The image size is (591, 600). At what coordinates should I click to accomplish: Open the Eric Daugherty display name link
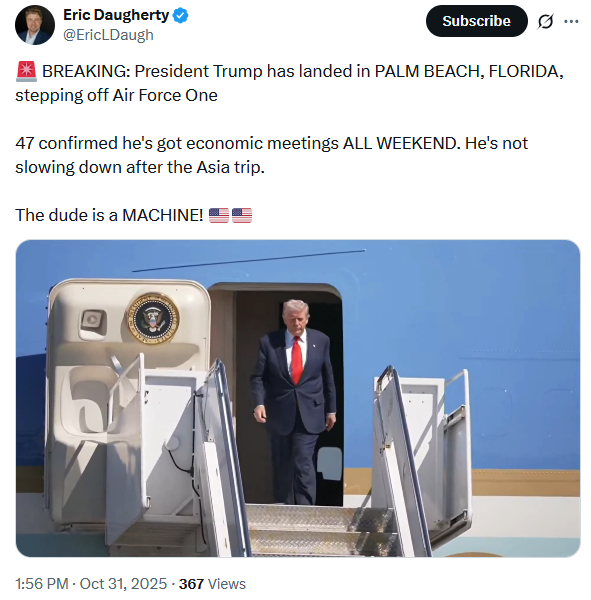tap(116, 15)
